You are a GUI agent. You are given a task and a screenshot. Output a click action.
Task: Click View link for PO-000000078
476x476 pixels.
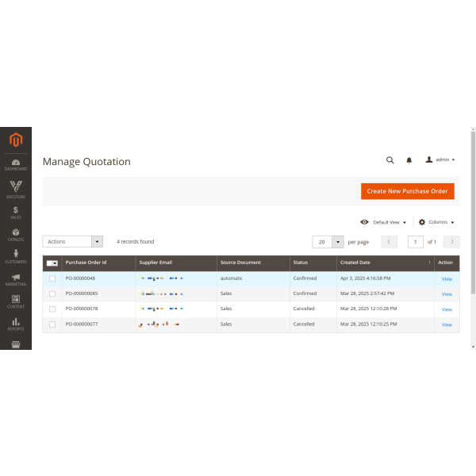click(x=447, y=309)
